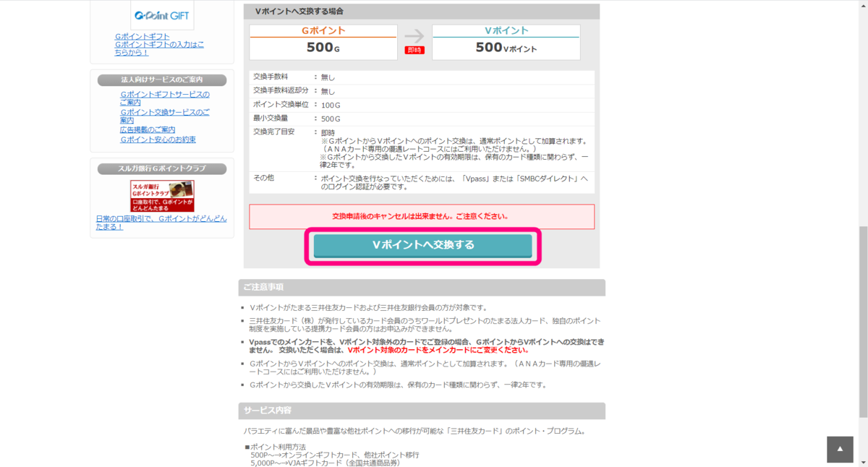
Task: Open the G-Point GIFT banner image
Action: pyautogui.click(x=162, y=14)
